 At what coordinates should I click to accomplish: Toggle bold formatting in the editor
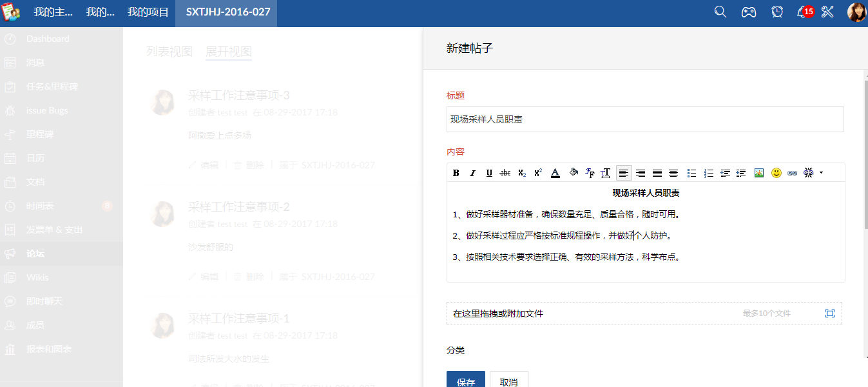point(456,173)
